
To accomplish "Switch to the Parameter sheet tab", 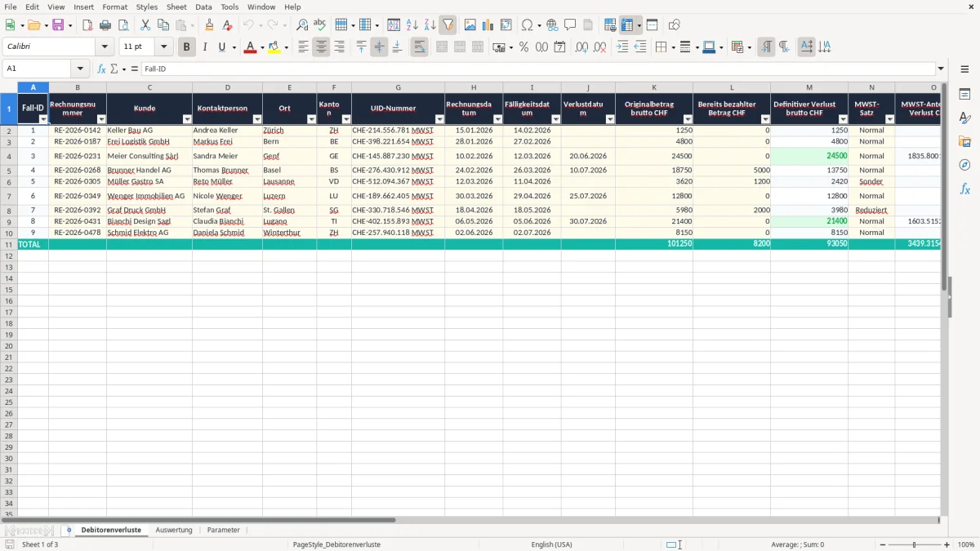I will 224,530.
